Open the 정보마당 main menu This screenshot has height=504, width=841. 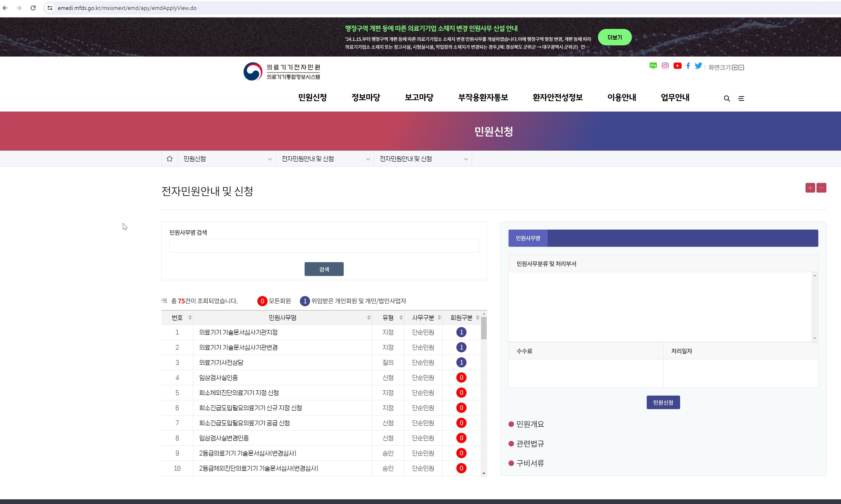(x=366, y=97)
